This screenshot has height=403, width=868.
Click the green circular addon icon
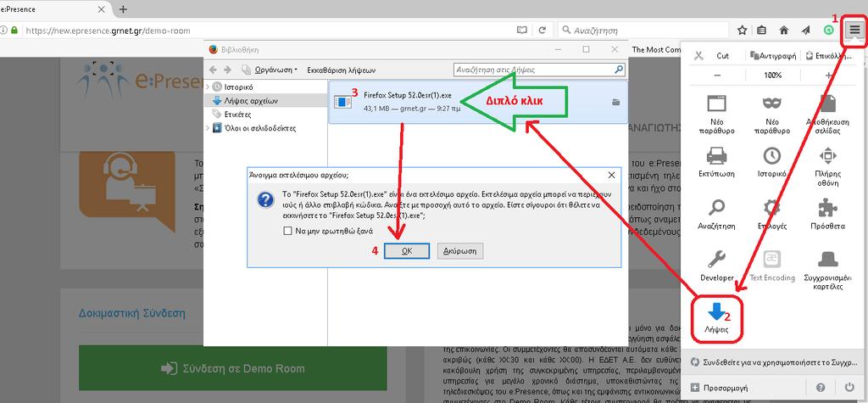[829, 31]
